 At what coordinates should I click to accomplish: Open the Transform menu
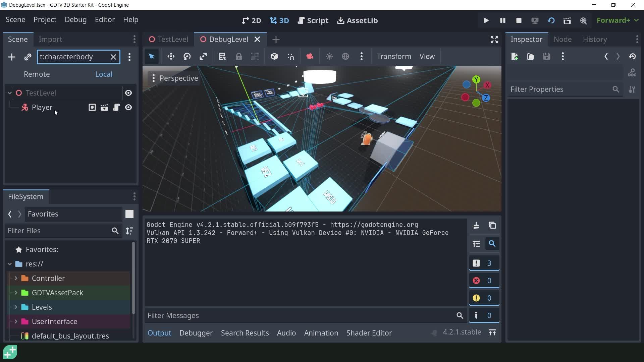(394, 56)
